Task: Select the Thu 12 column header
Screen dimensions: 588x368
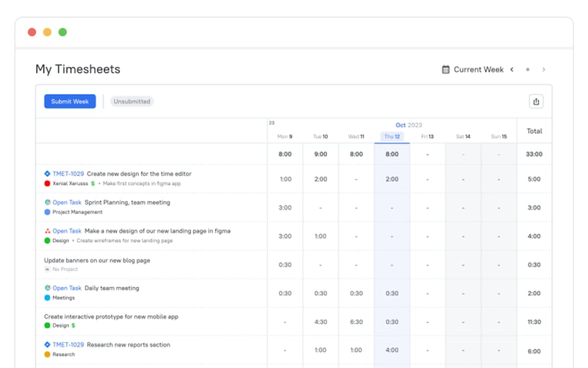Action: [x=392, y=136]
